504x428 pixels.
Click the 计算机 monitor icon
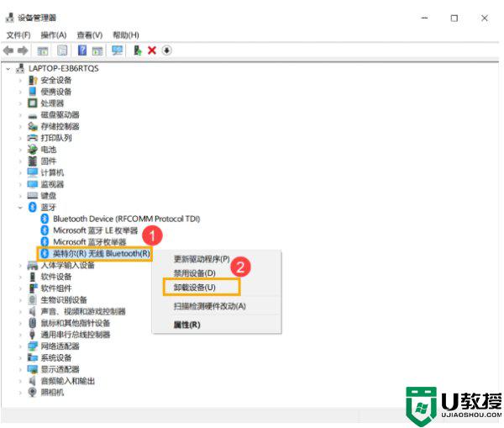pyautogui.click(x=33, y=172)
